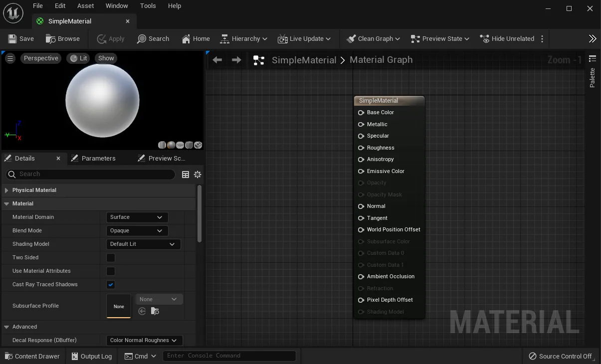
Task: Open Details property matrix table icon
Action: [186, 175]
